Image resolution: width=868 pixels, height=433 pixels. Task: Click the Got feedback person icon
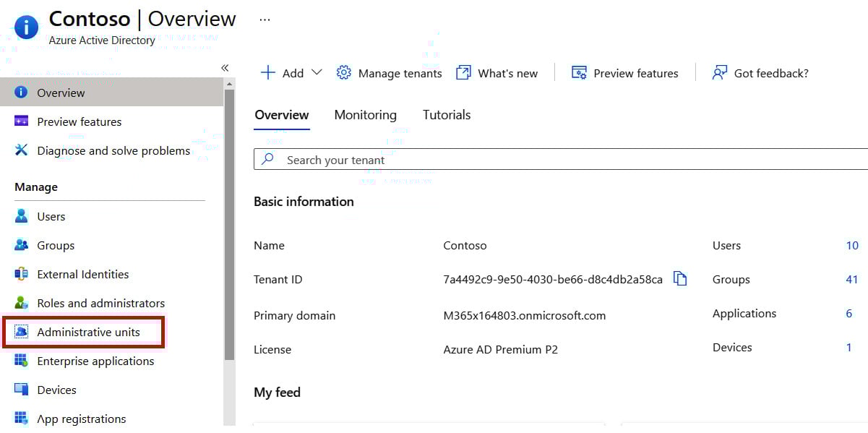(719, 72)
